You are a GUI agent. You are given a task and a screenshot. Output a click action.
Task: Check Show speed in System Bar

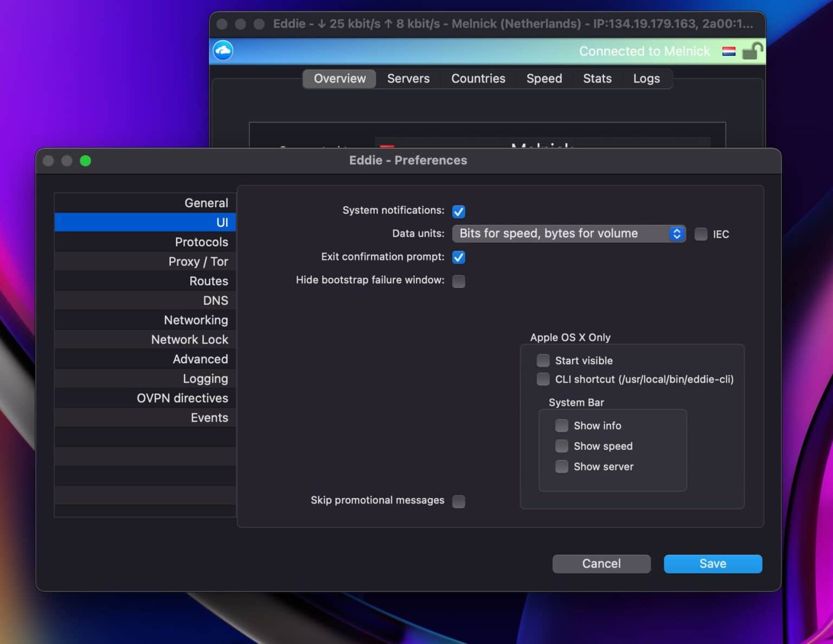pyautogui.click(x=562, y=445)
